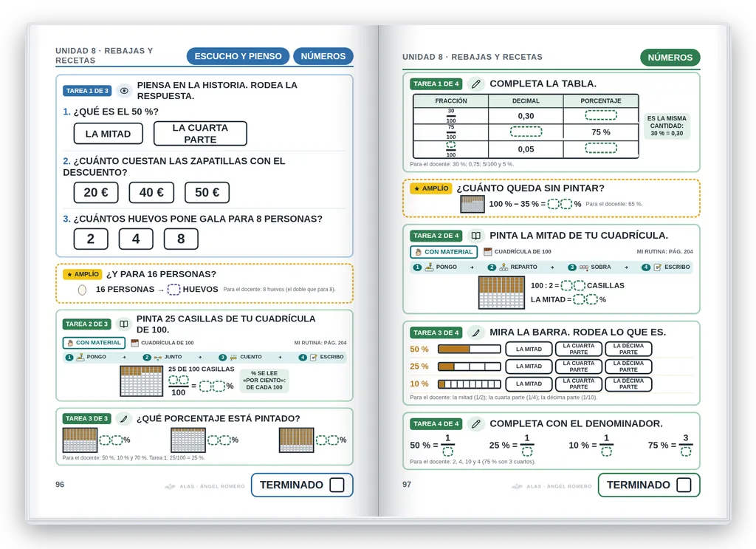Screen dimensions: 756x549
Task: Click the JUNTO step icon on page 96
Action: click(x=158, y=358)
